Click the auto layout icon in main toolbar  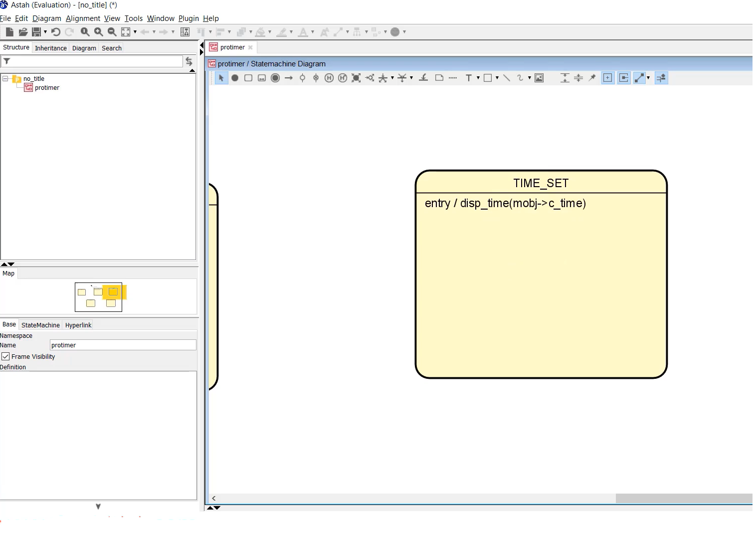click(185, 32)
